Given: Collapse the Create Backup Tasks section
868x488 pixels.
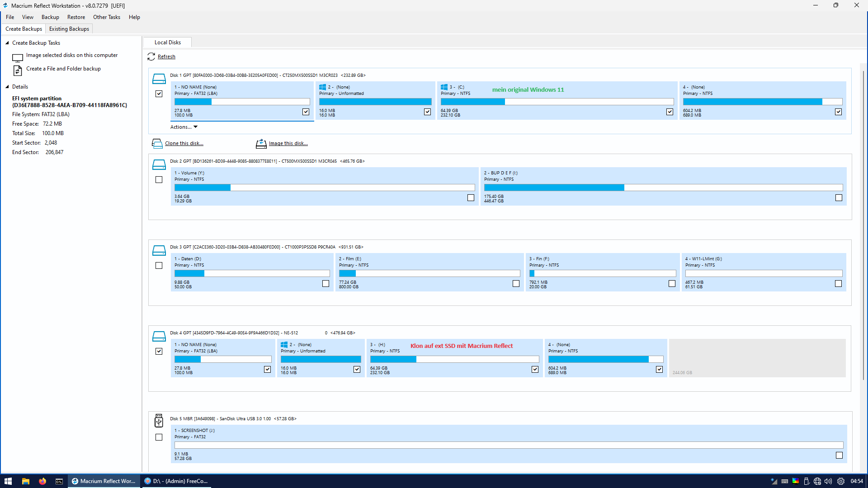Looking at the screenshot, I should tap(7, 43).
